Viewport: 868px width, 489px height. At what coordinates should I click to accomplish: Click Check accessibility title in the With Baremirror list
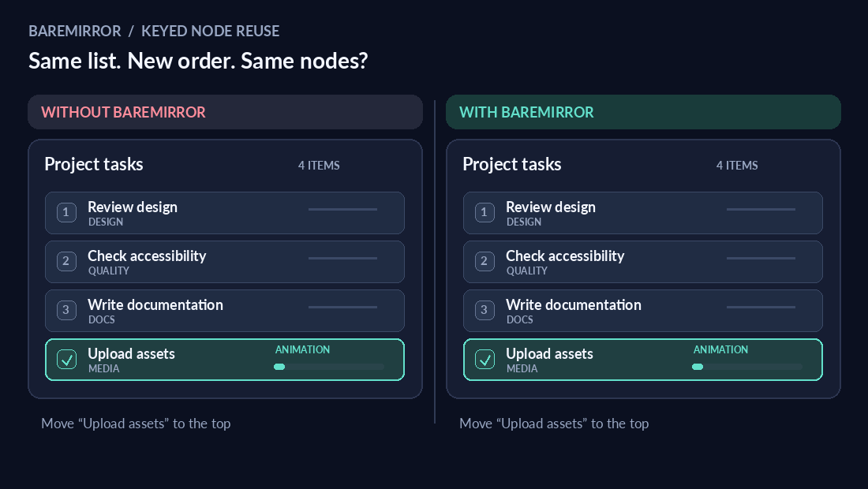(565, 256)
